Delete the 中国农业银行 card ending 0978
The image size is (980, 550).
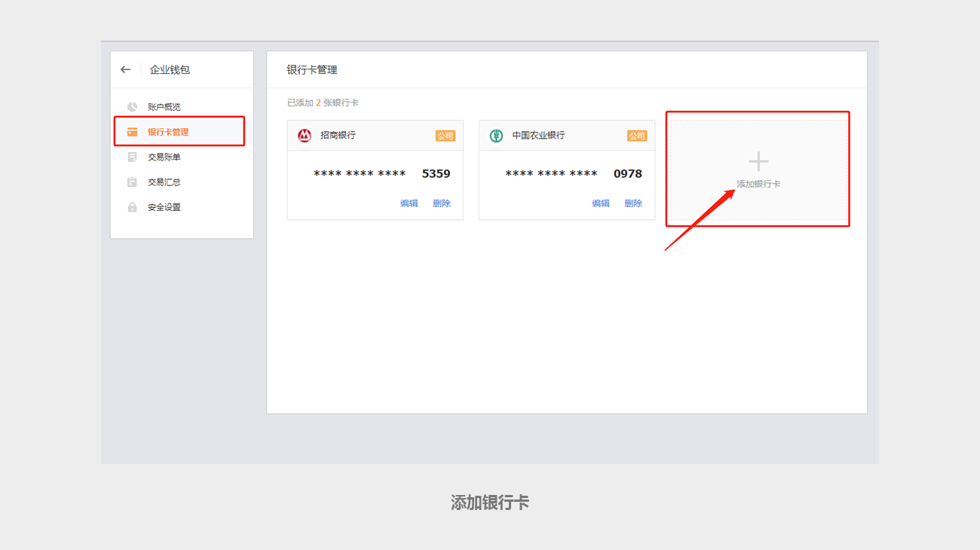tap(633, 203)
